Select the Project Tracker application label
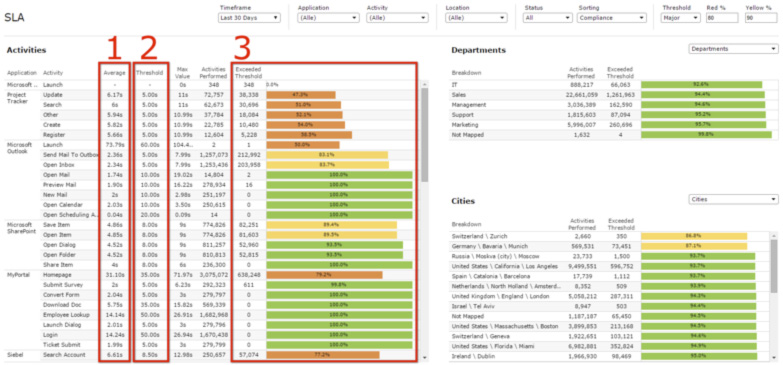Viewport: 783px width, 365px height. point(18,98)
